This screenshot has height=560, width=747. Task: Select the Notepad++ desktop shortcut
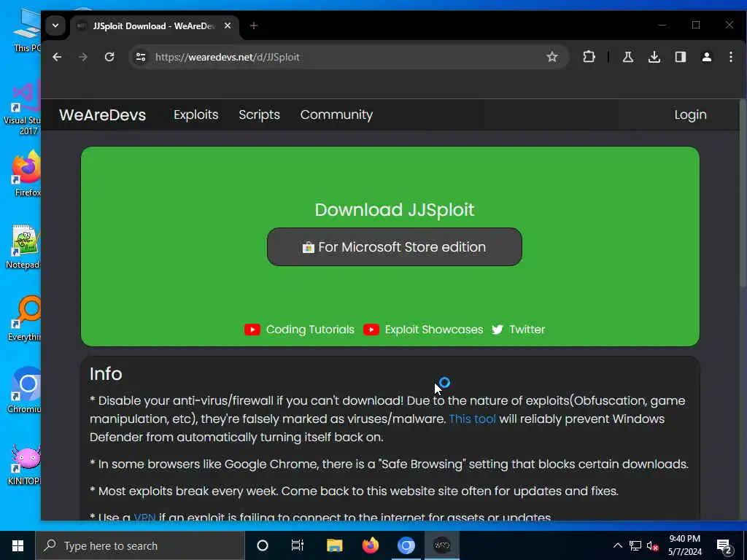click(x=24, y=246)
